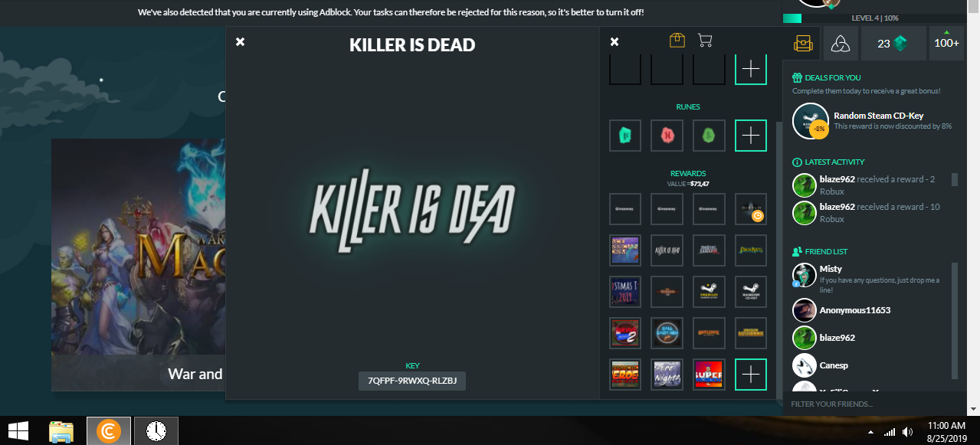Add a new reward with bottom plus button
980x445 pixels.
(751, 375)
